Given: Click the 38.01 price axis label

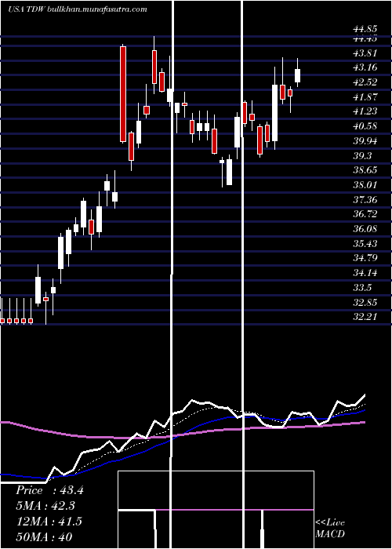Looking at the screenshot, I should pos(365,185).
